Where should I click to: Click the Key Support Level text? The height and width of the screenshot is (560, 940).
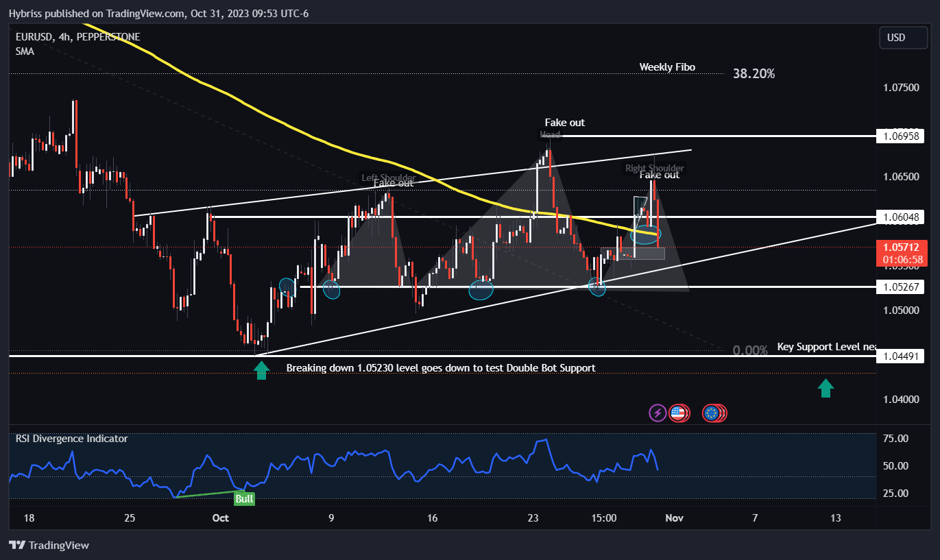coord(826,347)
